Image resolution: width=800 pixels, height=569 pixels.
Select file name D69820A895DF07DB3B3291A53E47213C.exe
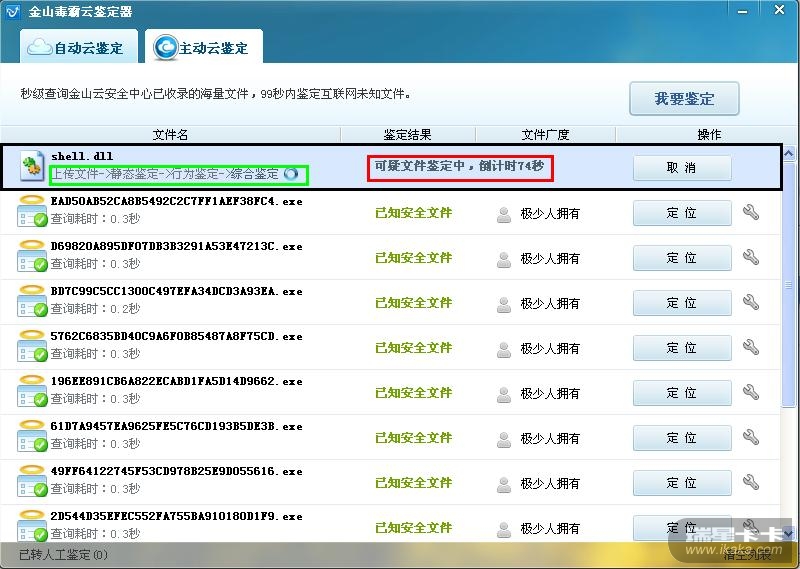pos(177,246)
